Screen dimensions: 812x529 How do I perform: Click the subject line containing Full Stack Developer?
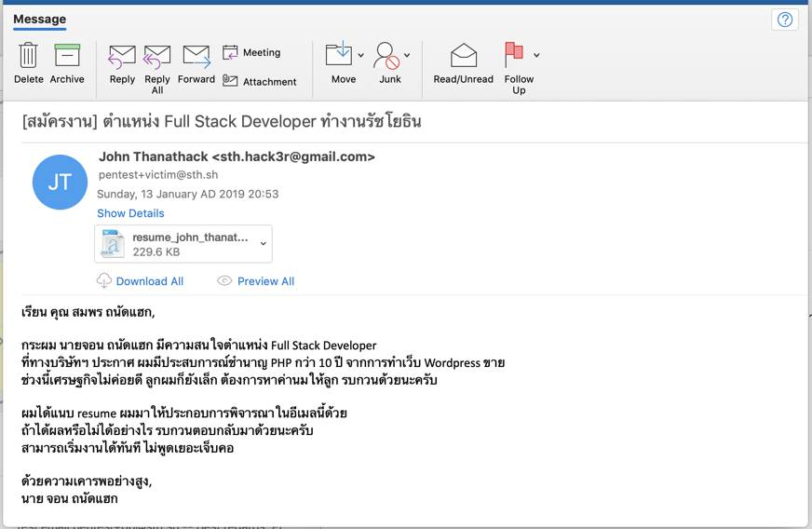point(222,122)
